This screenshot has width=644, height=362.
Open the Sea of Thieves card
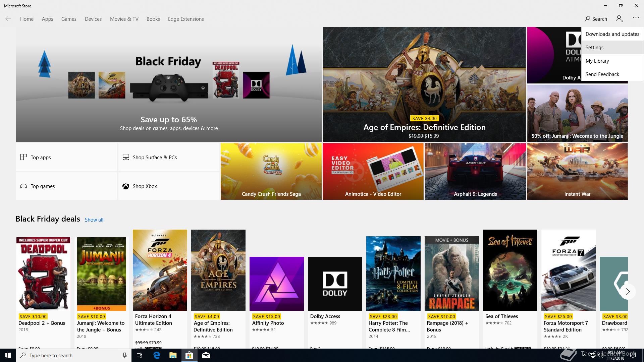pos(510,289)
